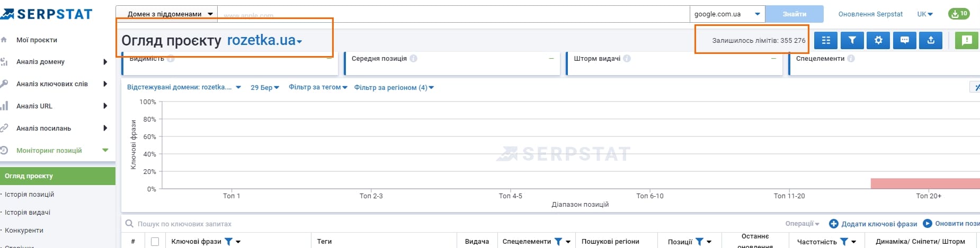Image resolution: width=980 pixels, height=248 pixels.
Task: Click the filter funnel on Ключові фрази column
Action: pyautogui.click(x=228, y=242)
